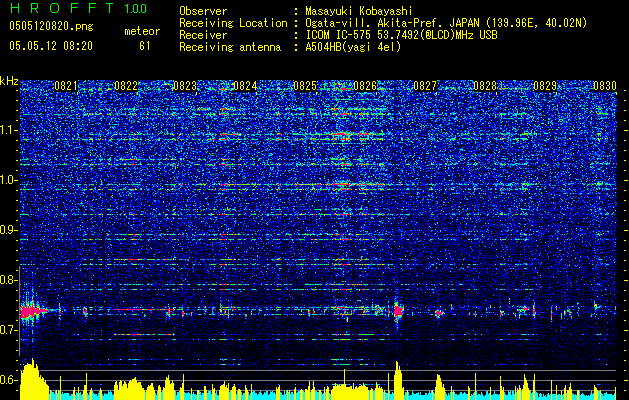629x400 pixels.
Task: Click the 1.1 frequency axis label
Action: coord(8,130)
